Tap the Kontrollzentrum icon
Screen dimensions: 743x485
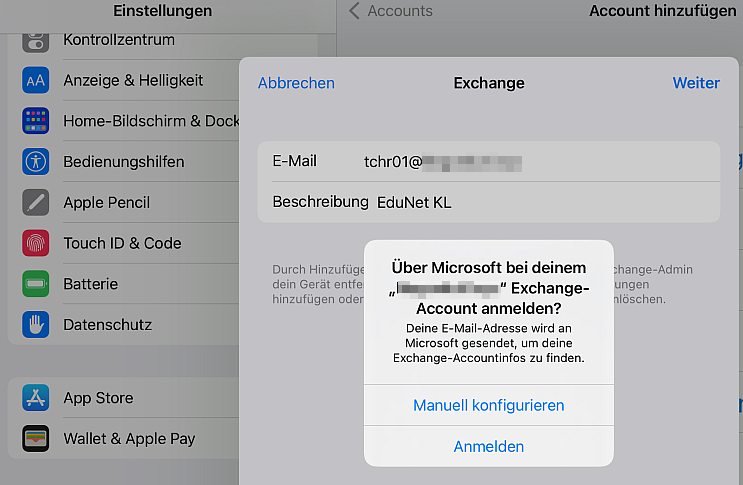[36, 41]
